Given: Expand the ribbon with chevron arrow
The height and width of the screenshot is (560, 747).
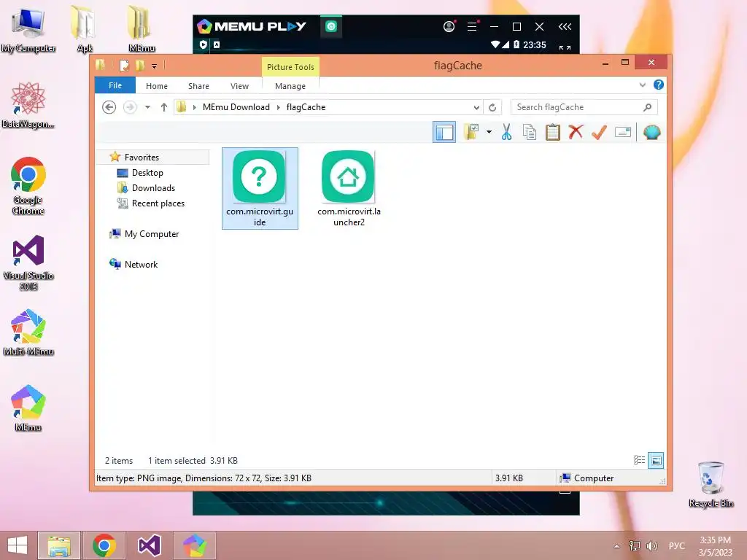Looking at the screenshot, I should coord(642,85).
